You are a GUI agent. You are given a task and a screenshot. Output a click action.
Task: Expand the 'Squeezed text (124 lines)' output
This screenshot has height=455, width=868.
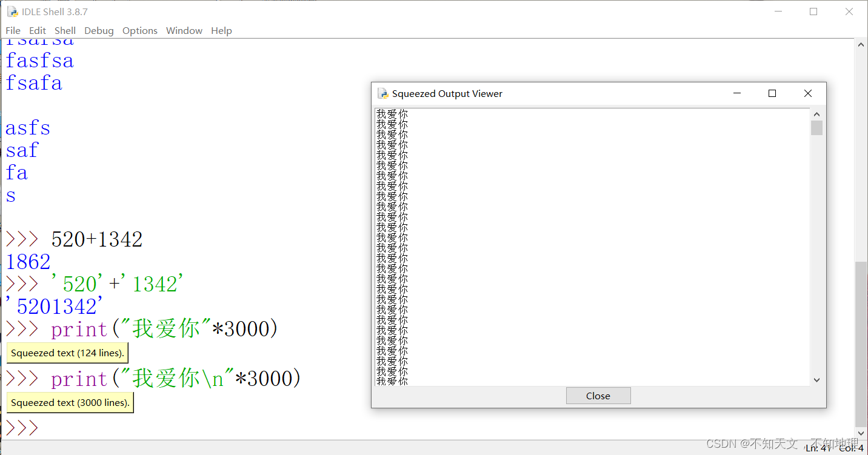click(x=67, y=352)
